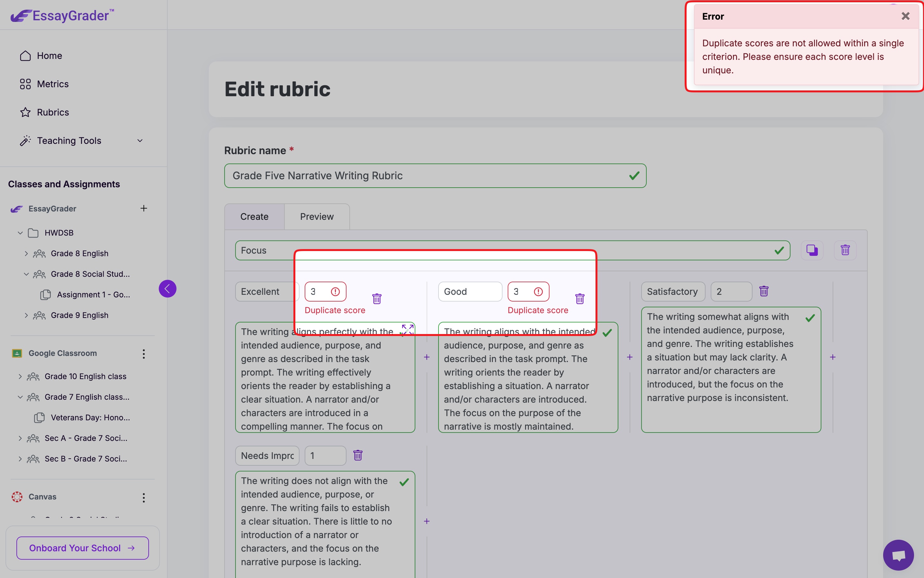The height and width of the screenshot is (578, 924).
Task: Collapse the sidebar with purple arrow
Action: 167,289
